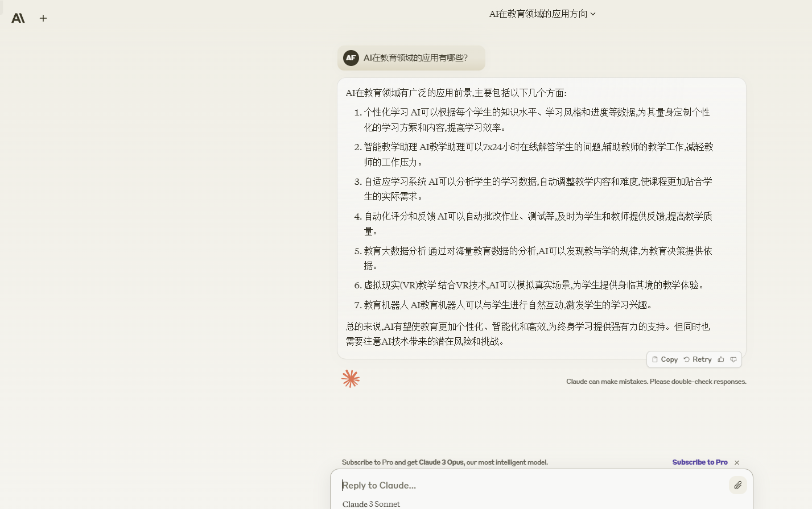Dismiss the Pro subscription banner
The width and height of the screenshot is (812, 509).
(x=737, y=462)
